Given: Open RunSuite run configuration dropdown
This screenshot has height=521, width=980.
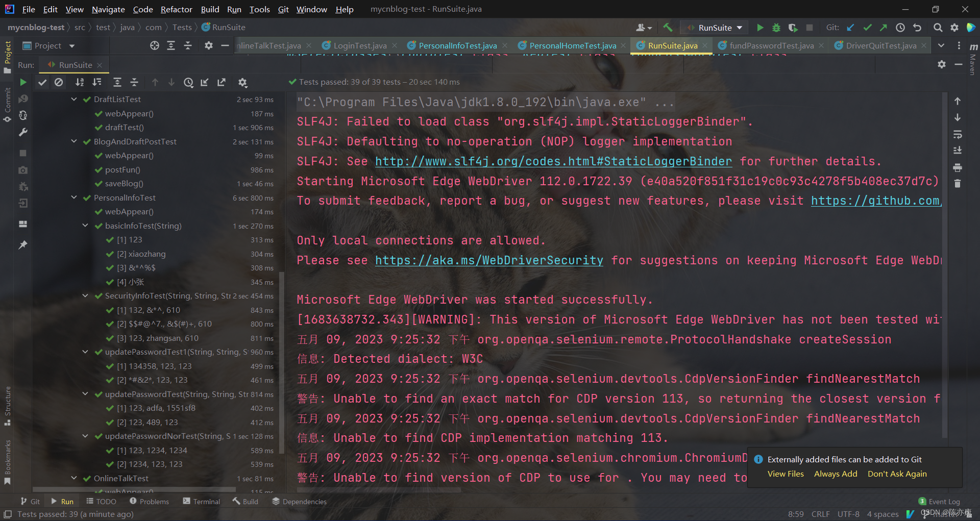Looking at the screenshot, I should 715,28.
